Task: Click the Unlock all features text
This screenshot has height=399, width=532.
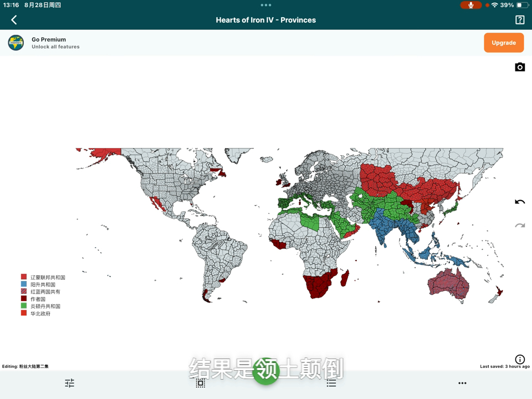Action: coord(55,47)
